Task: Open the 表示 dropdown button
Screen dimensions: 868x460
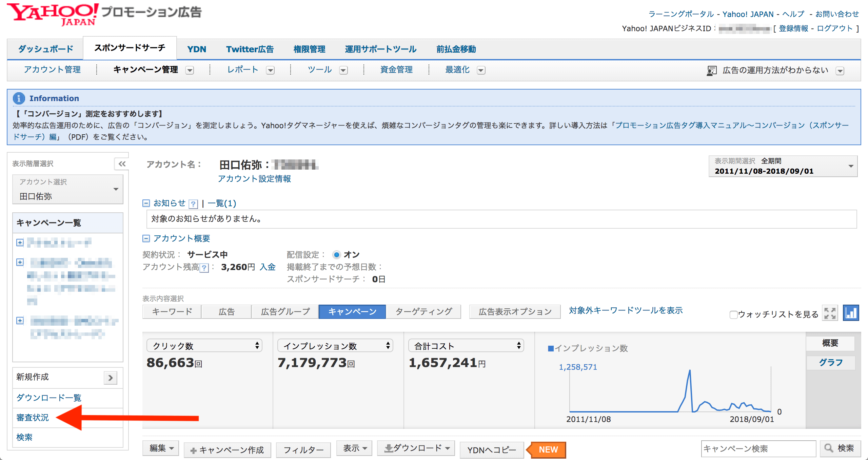Action: (354, 448)
